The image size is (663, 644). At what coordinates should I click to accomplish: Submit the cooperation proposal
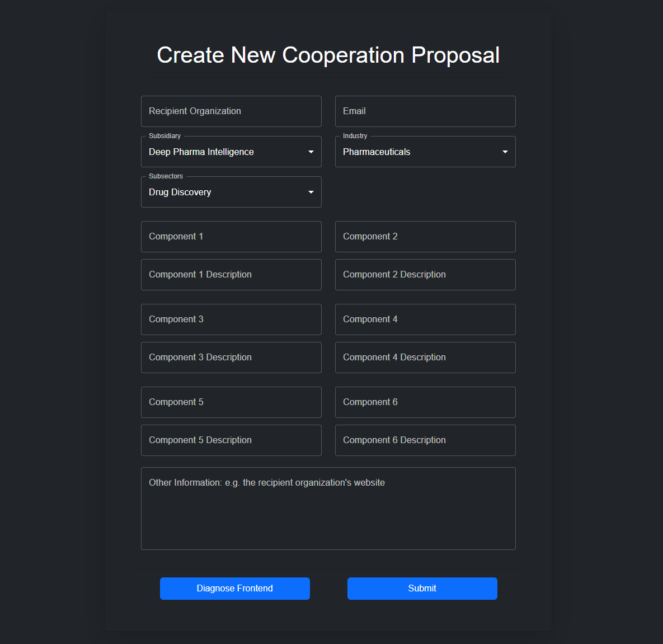[x=422, y=589]
